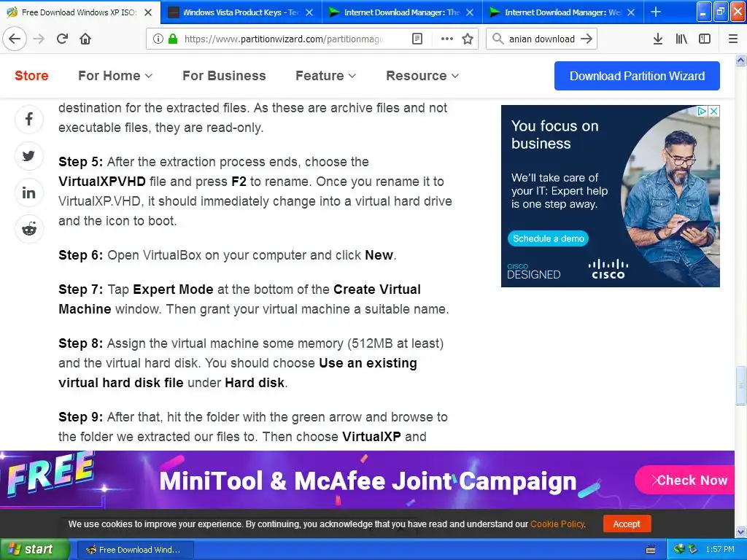Go to the browser Home page
The height and width of the screenshot is (560, 747).
[85, 39]
